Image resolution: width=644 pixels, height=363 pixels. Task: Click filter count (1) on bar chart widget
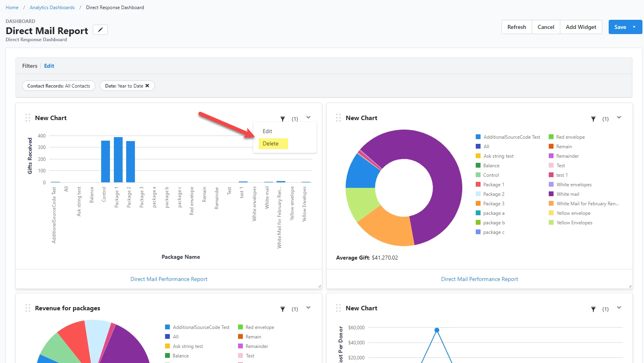coord(295,119)
